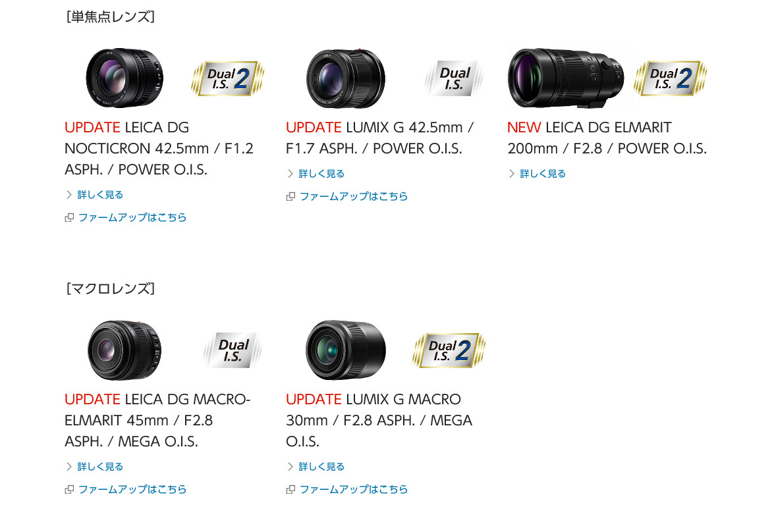Click the Dual I.S. 2 badge for MACRO 30mm
Image resolution: width=772 pixels, height=532 pixels.
point(449,350)
